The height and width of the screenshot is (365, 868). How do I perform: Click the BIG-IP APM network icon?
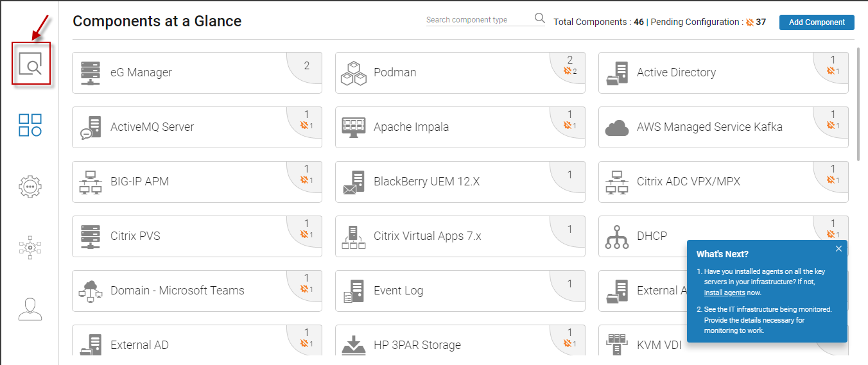tap(91, 182)
